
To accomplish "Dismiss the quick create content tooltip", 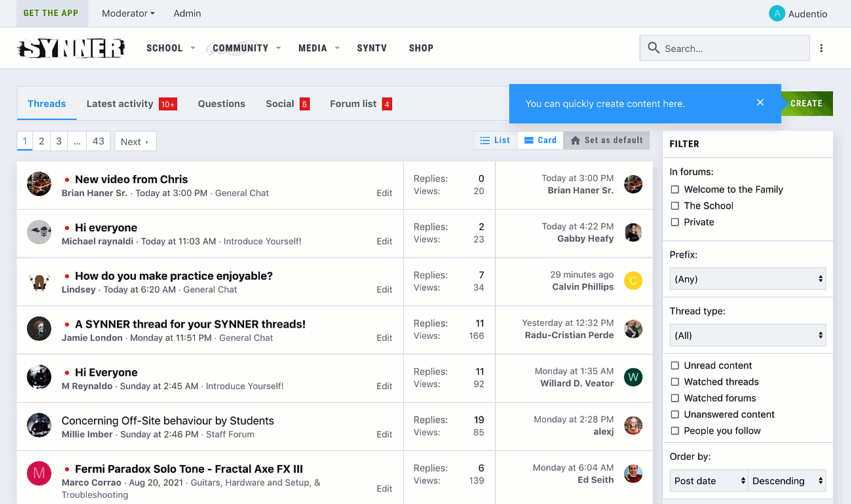I will point(760,103).
